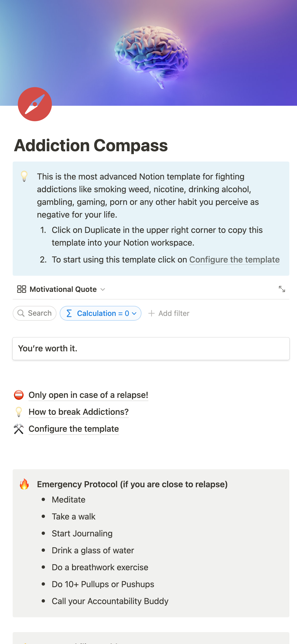Open 'Only open in case of a relapse!' page
Viewport: 297px width, 644px height.
pos(88,395)
